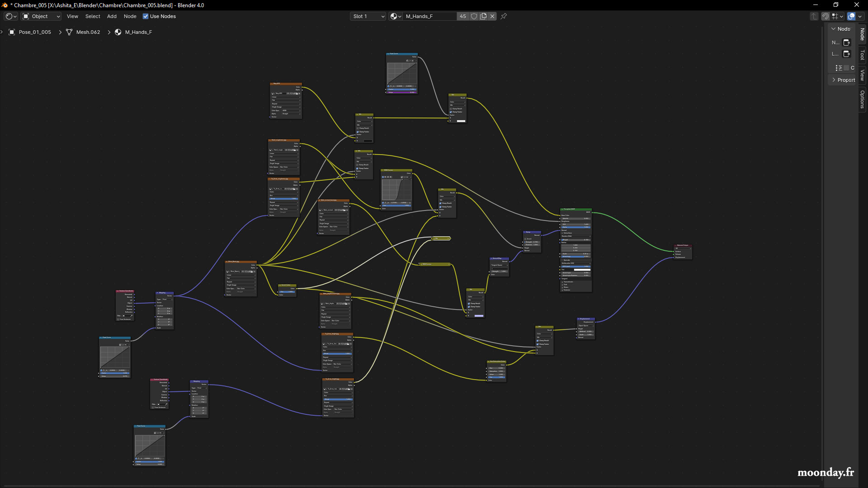Screen dimensions: 868x488
Task: Click the material browse sphere icon
Action: coord(396,16)
